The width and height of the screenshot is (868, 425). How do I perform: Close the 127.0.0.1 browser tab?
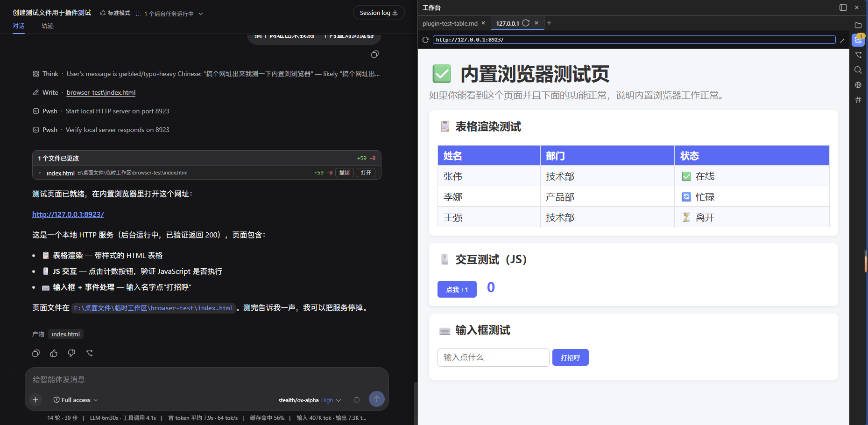pyautogui.click(x=536, y=23)
